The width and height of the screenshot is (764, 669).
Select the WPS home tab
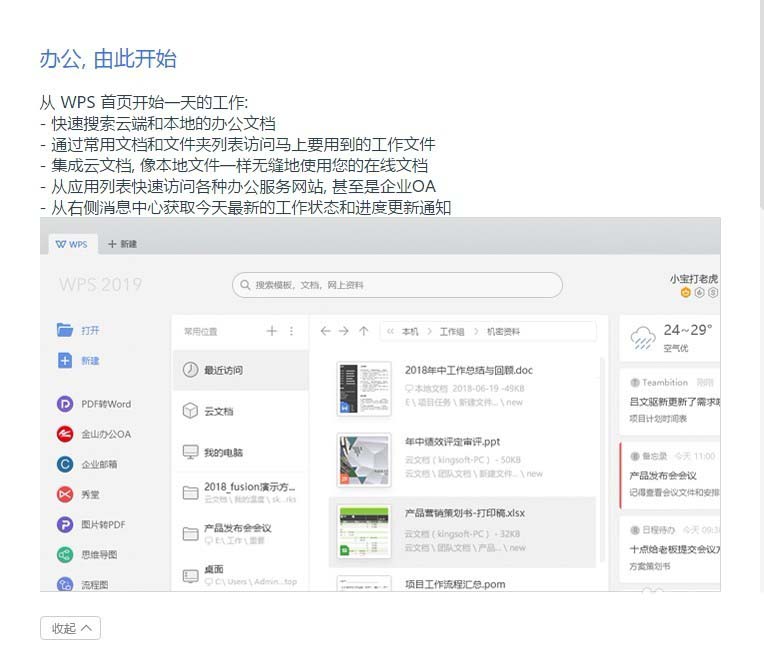(x=72, y=244)
